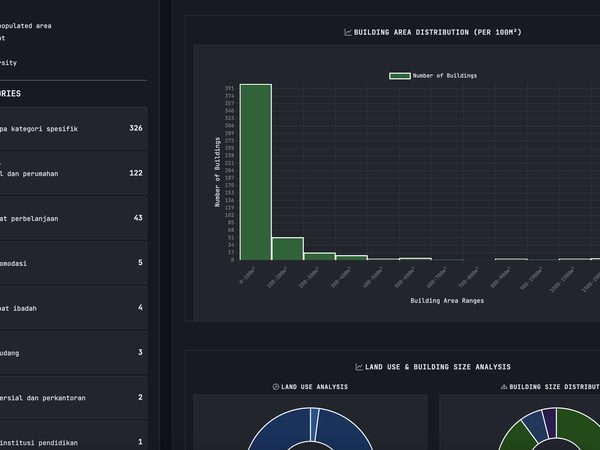The image size is (600, 450).
Task: Click the pie icon next to Land Use Analysis
Action: (276, 387)
